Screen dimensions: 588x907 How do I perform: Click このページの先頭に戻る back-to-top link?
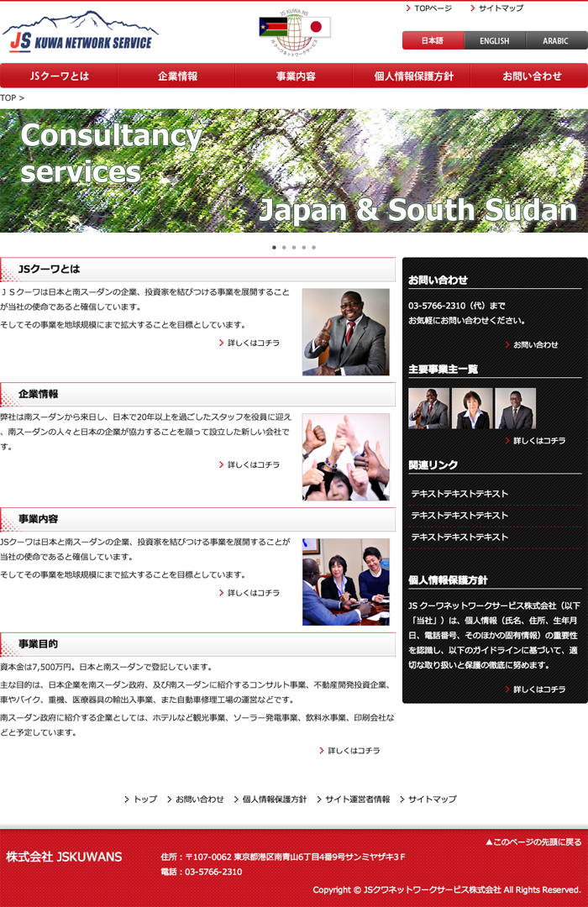(533, 841)
